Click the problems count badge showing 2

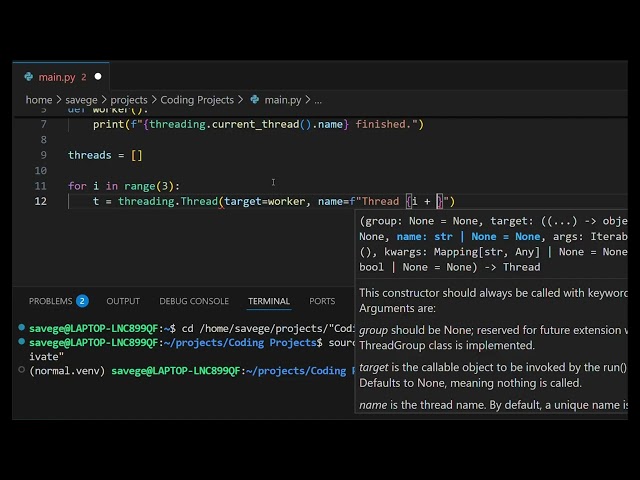[x=82, y=301]
